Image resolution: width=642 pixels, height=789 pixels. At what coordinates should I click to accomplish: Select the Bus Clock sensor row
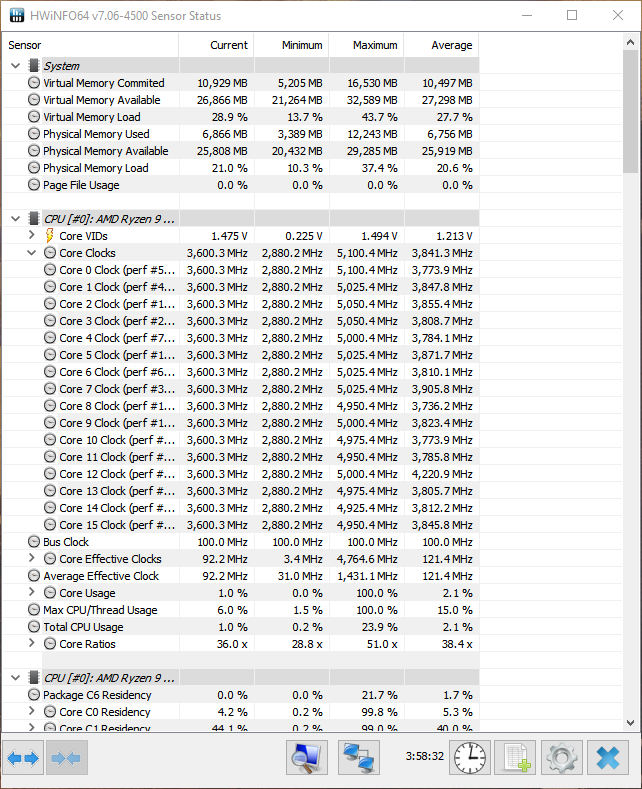pos(66,542)
